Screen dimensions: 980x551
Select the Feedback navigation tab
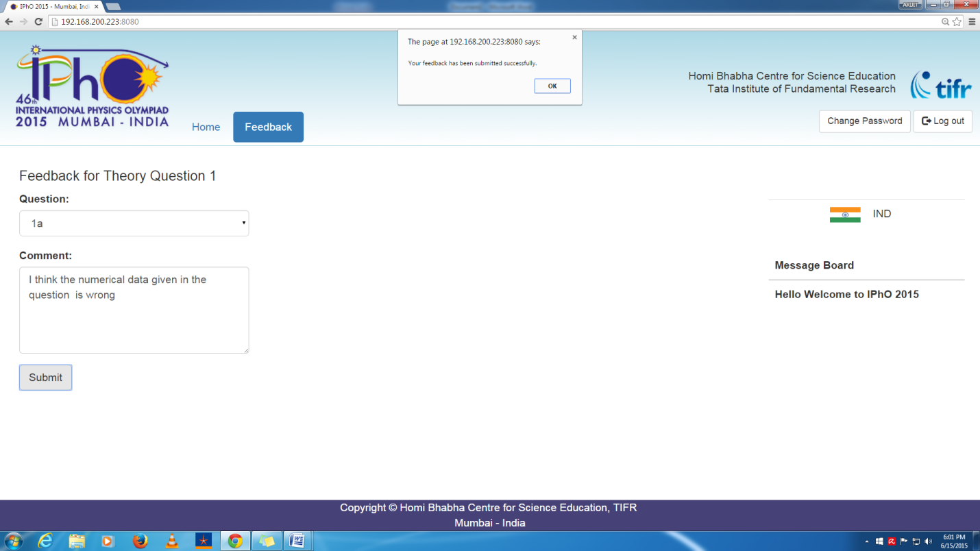tap(268, 127)
